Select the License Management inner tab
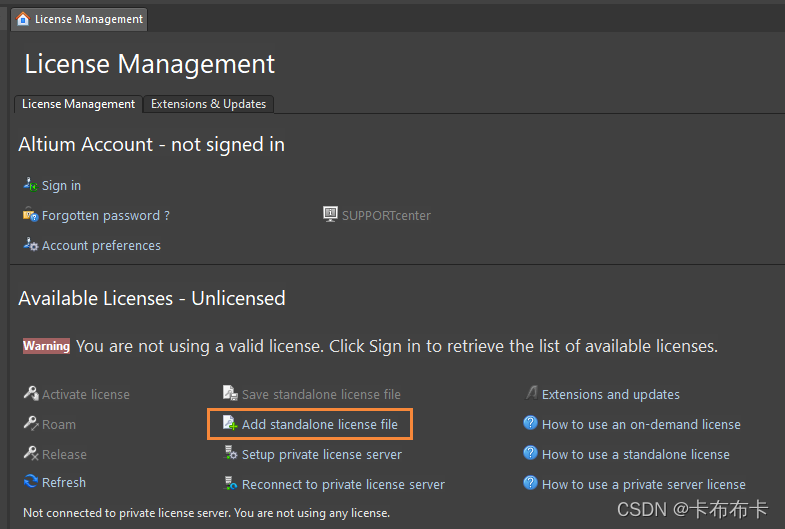 (78, 104)
